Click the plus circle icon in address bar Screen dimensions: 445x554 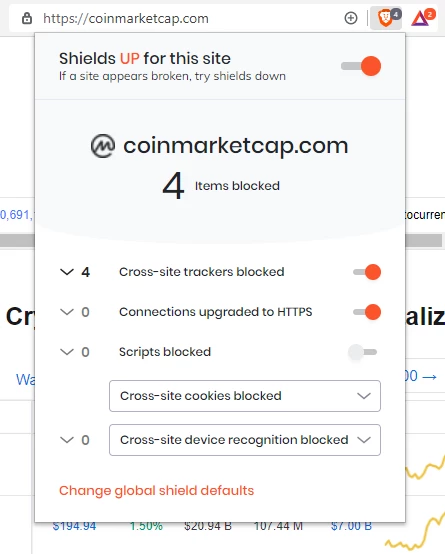(x=351, y=18)
